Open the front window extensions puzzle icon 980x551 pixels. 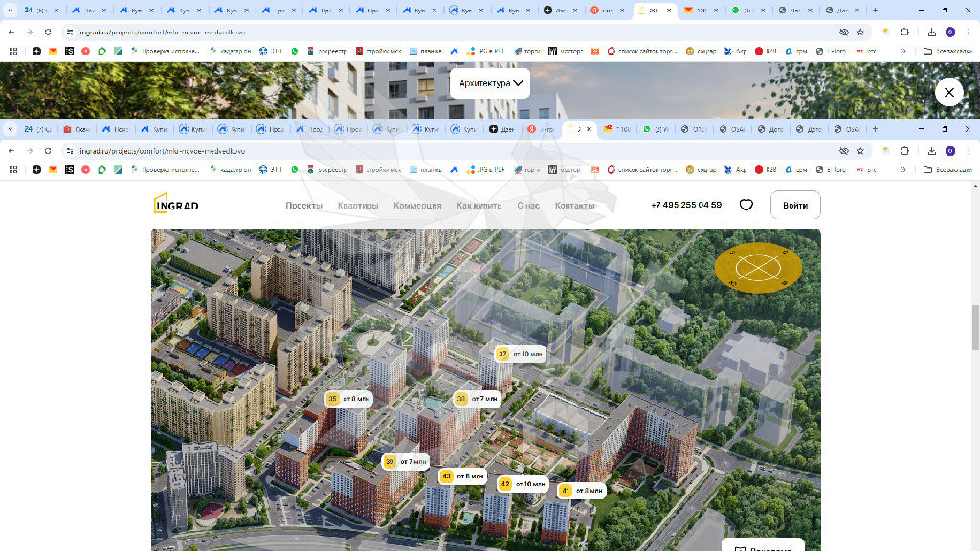tap(904, 151)
